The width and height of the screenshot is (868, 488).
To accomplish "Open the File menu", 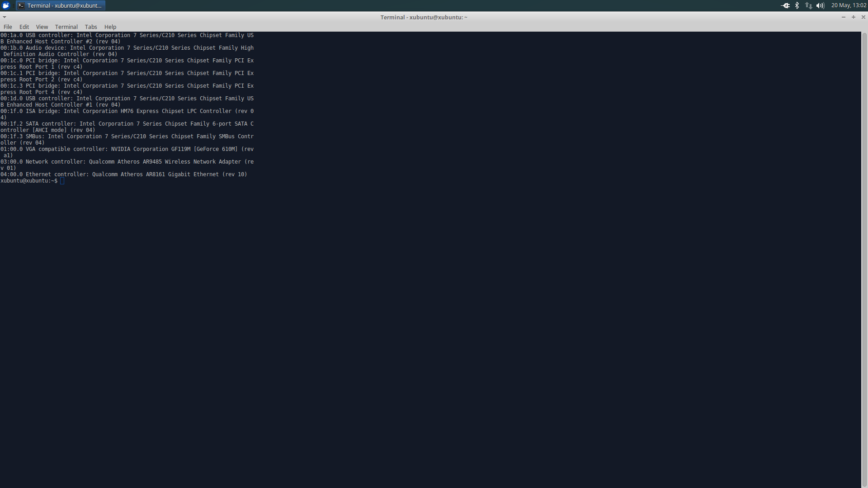I will 8,27.
